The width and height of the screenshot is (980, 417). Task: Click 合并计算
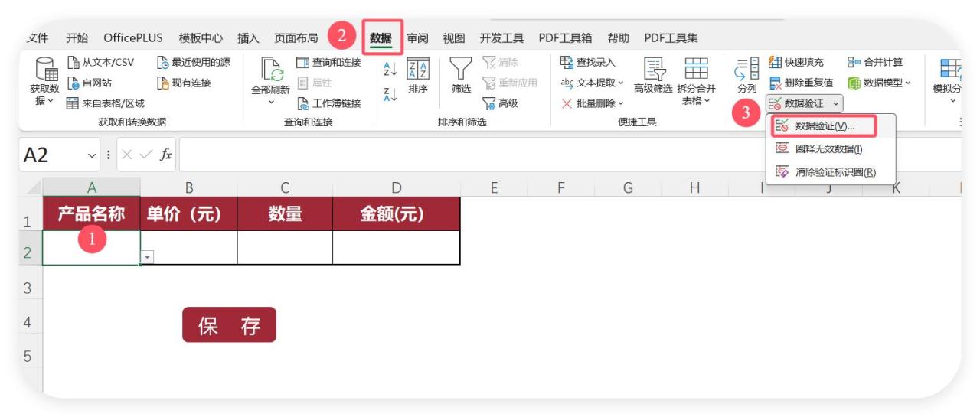874,63
